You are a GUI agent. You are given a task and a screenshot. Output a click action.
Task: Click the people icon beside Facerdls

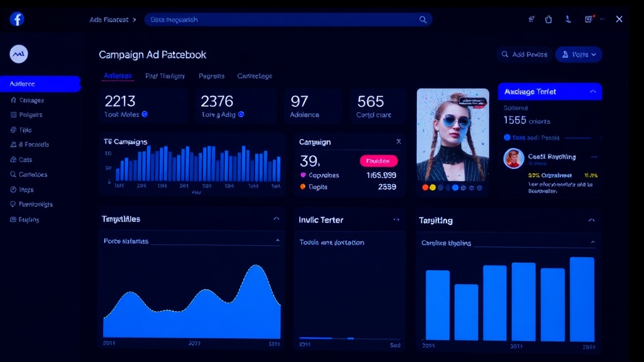tap(13, 145)
